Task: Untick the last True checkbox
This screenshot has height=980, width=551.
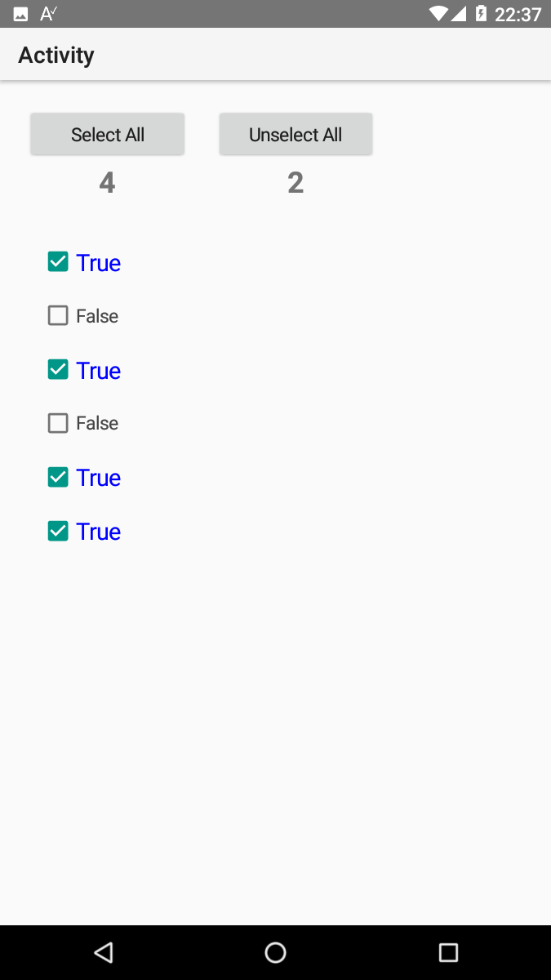Action: (58, 531)
